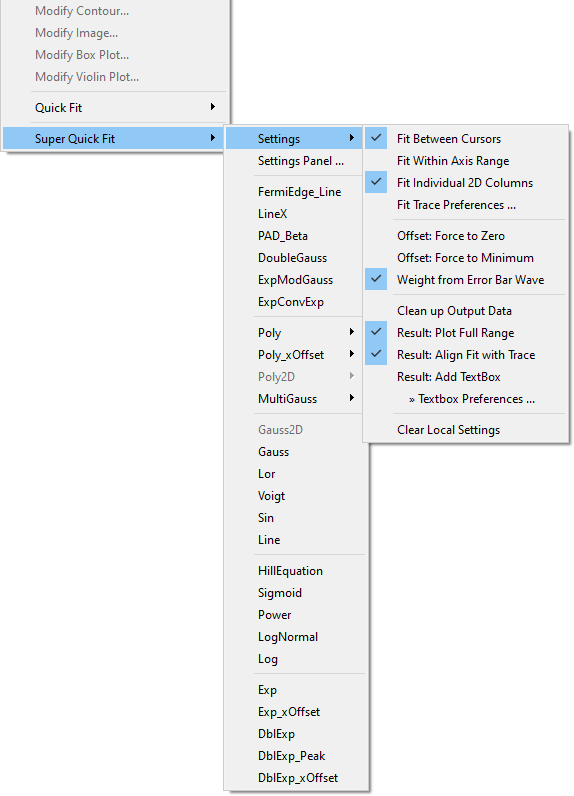Enable Offset: Force to Zero
Image resolution: width=574 pixels, height=796 pixels.
coord(465,236)
